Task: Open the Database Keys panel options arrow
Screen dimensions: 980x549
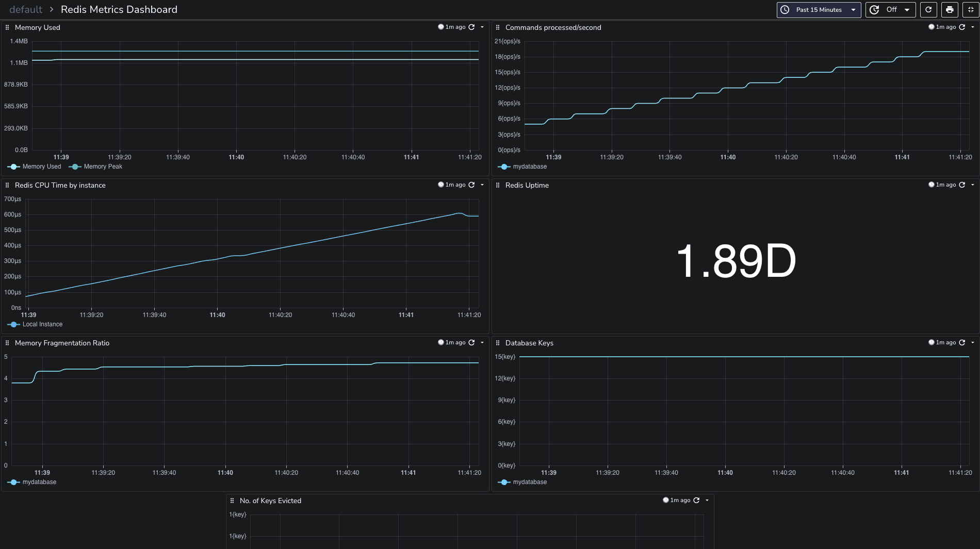Action: [973, 343]
